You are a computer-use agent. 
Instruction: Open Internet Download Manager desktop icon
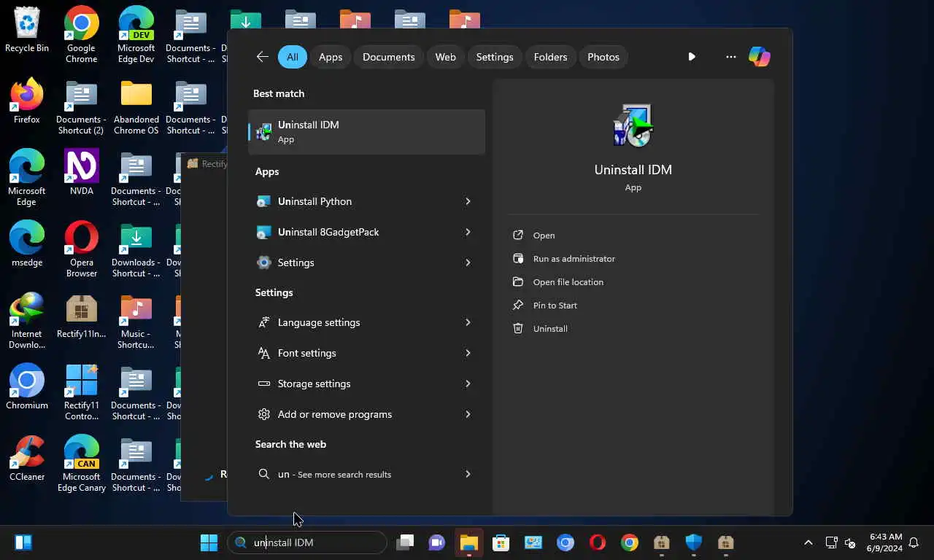click(x=27, y=321)
